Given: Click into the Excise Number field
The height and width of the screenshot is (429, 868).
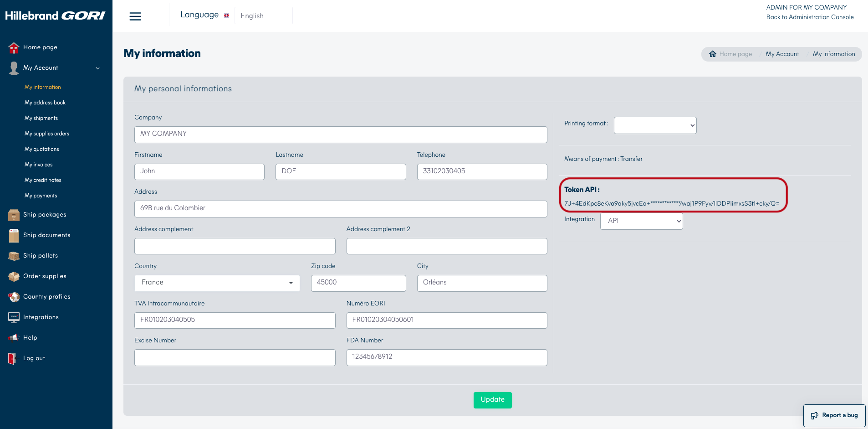Looking at the screenshot, I should coord(235,357).
